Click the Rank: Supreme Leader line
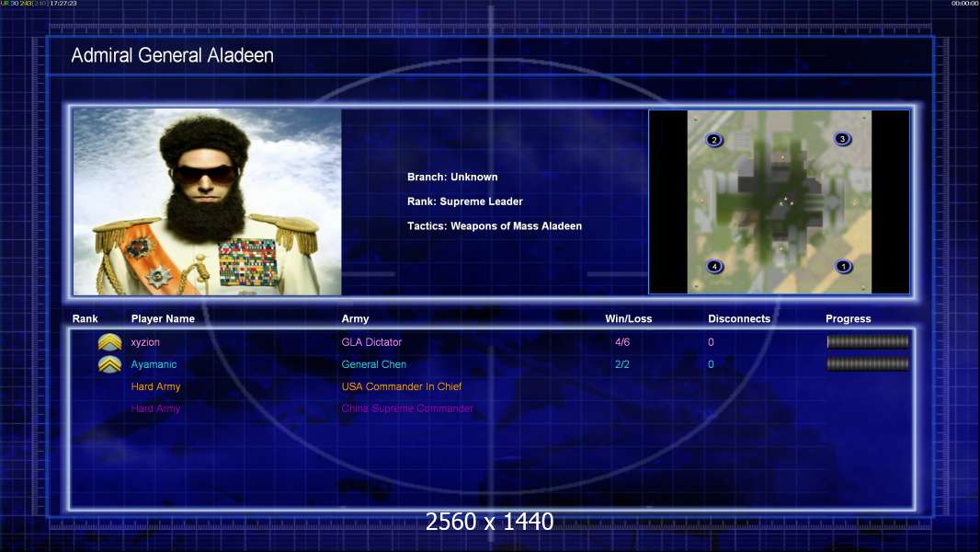 pos(465,201)
